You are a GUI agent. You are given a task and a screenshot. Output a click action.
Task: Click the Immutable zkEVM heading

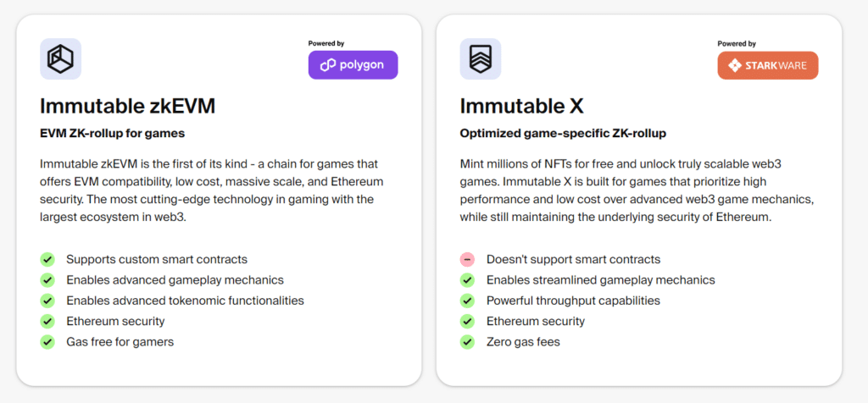[127, 106]
